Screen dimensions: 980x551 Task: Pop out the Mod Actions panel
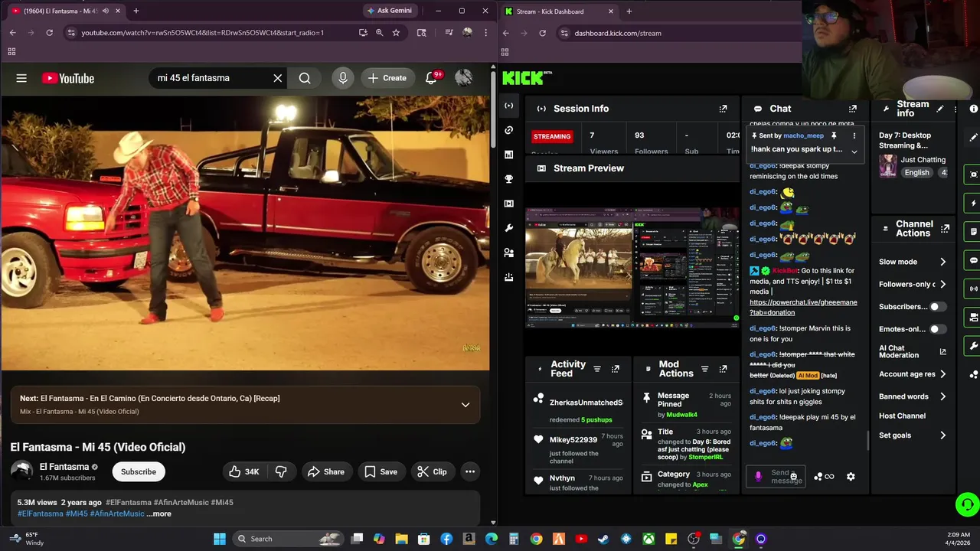pyautogui.click(x=723, y=369)
